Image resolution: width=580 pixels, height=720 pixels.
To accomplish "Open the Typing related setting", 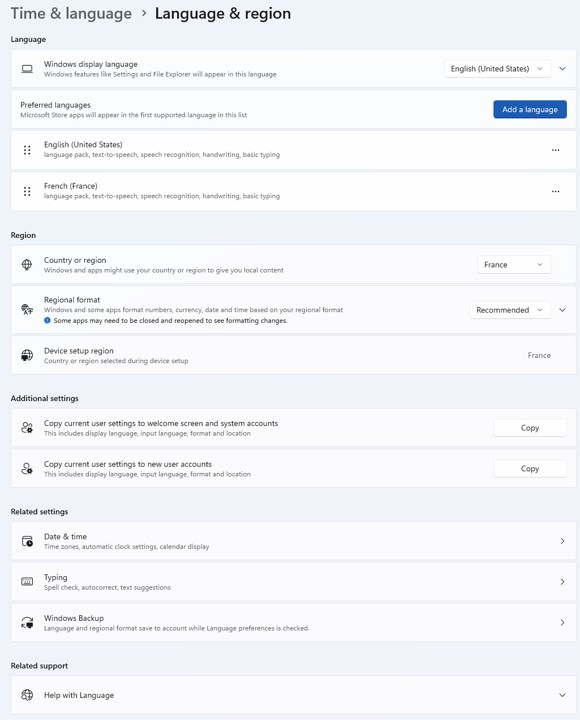I will tap(293, 582).
